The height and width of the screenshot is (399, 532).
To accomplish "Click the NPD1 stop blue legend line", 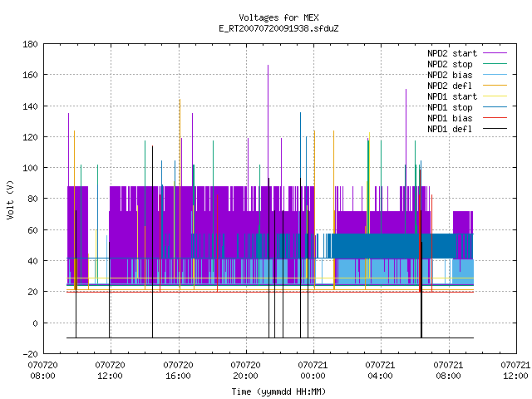I will click(x=495, y=107).
